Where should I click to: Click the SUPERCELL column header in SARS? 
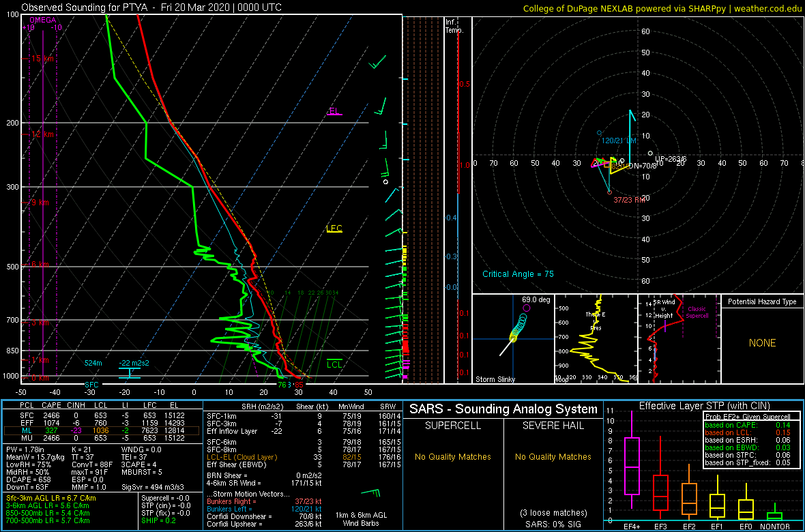[452, 426]
